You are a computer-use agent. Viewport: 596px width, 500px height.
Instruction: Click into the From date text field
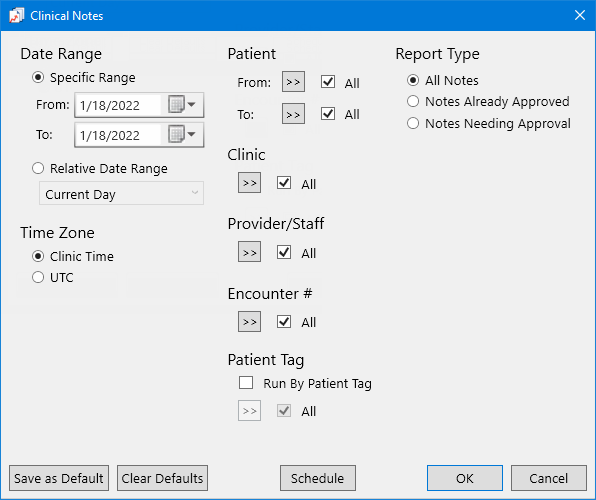pos(118,105)
